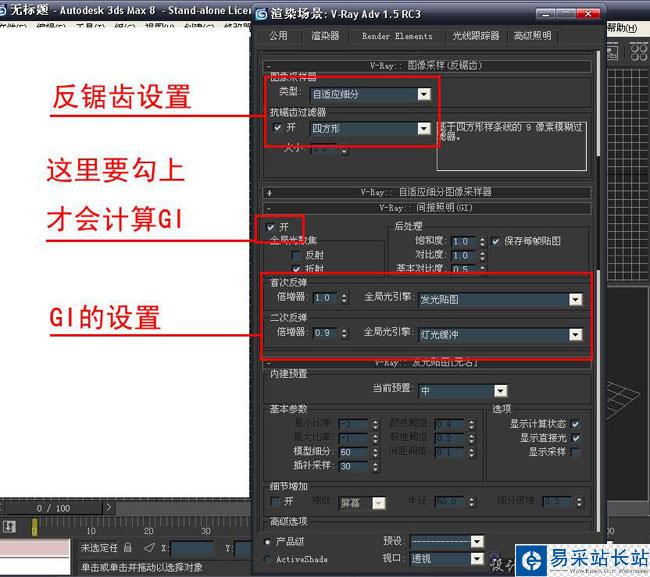Viewport: 650px width, 577px height.
Task: Click the transform type-in mode icon
Action: (149, 548)
